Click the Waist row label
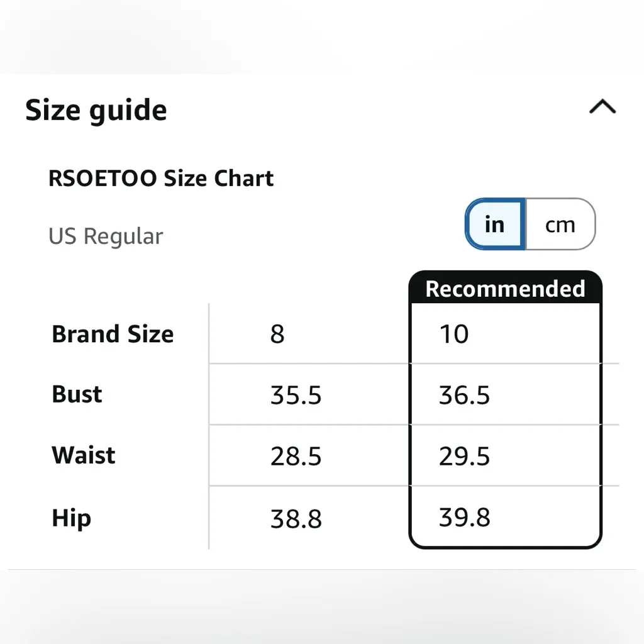This screenshot has height=644, width=644. (84, 455)
